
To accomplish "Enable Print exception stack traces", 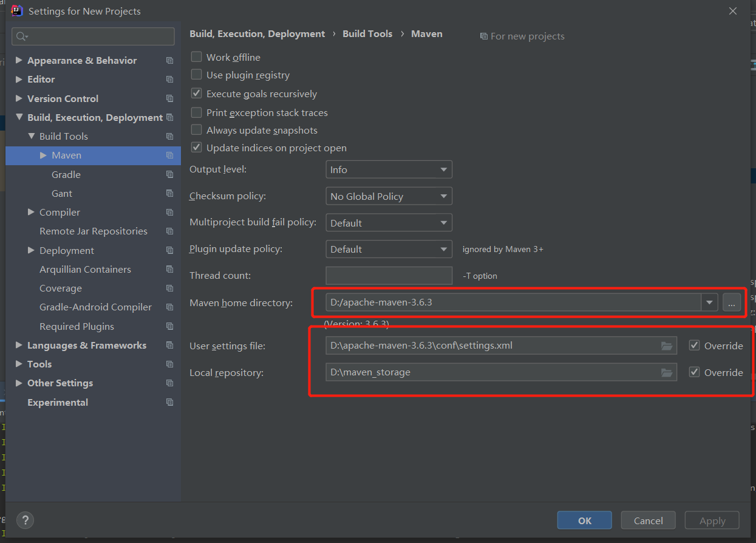I will point(196,112).
